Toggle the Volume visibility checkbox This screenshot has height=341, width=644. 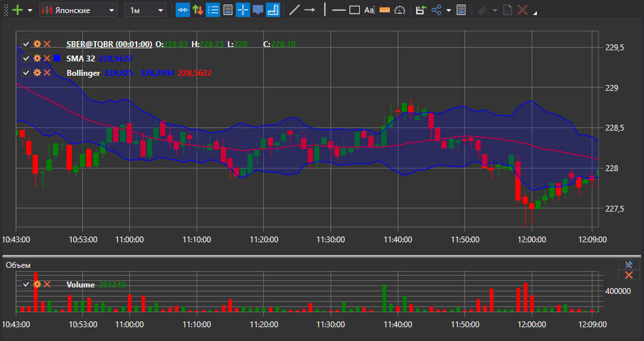tap(26, 284)
